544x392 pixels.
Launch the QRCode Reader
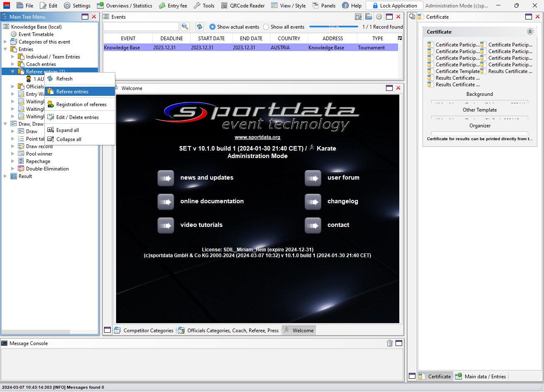[243, 6]
